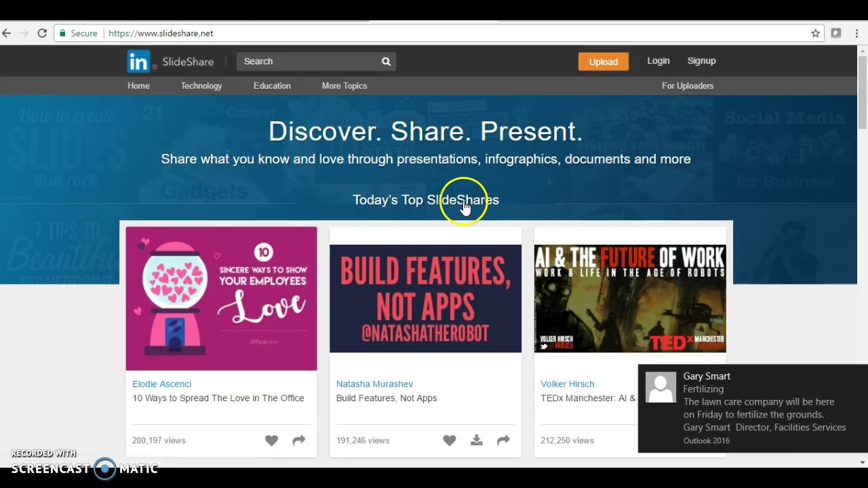Open title 10 Ways to Spread The Love
This screenshot has height=488, width=868.
click(x=218, y=398)
